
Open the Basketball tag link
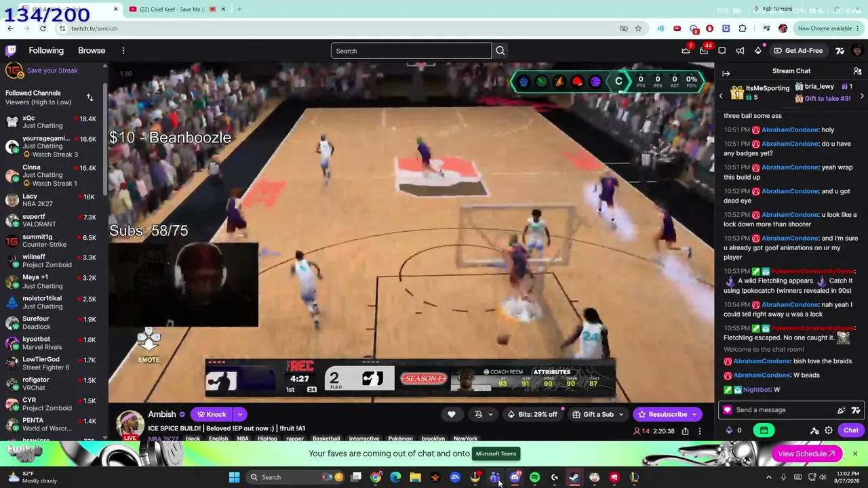click(x=326, y=439)
